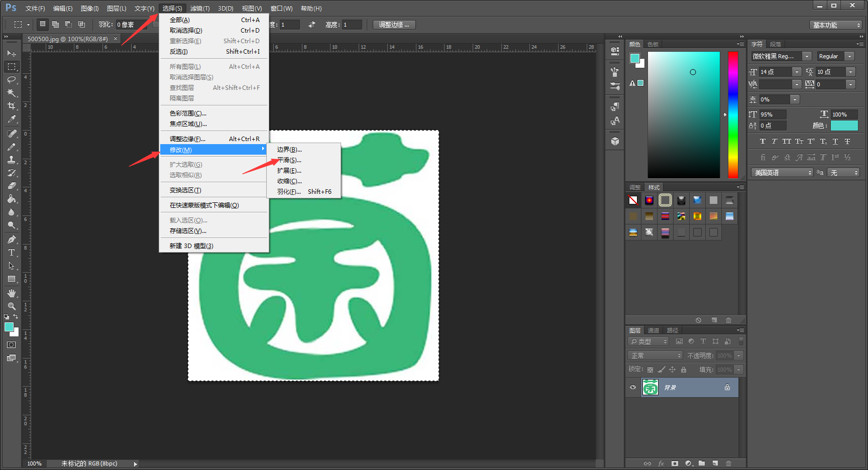Open the layer blend mode dropdown
The width and height of the screenshot is (868, 470).
pos(656,356)
